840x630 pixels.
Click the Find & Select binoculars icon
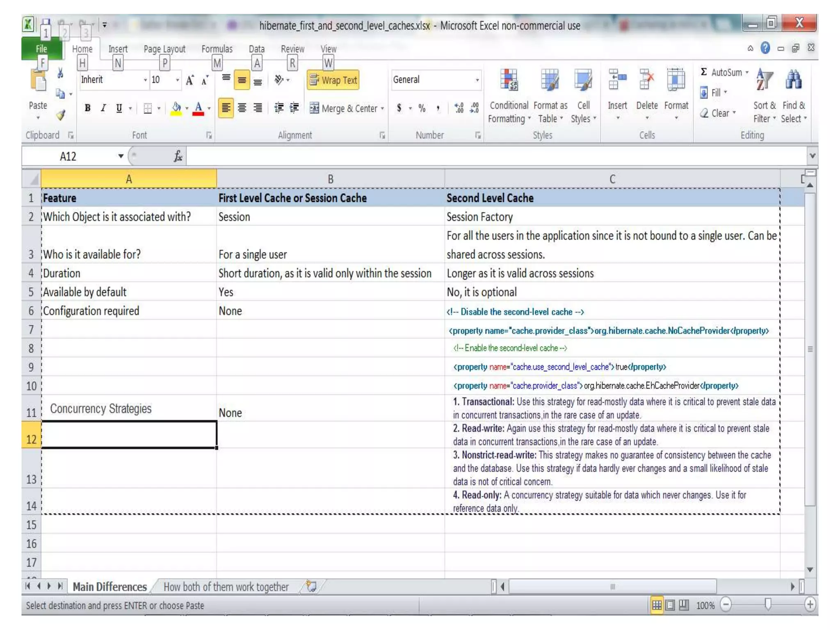click(x=794, y=80)
